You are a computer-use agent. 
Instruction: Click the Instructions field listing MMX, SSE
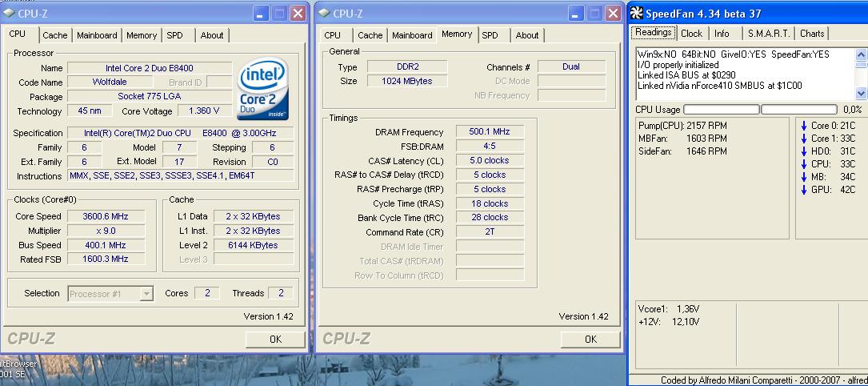point(181,176)
